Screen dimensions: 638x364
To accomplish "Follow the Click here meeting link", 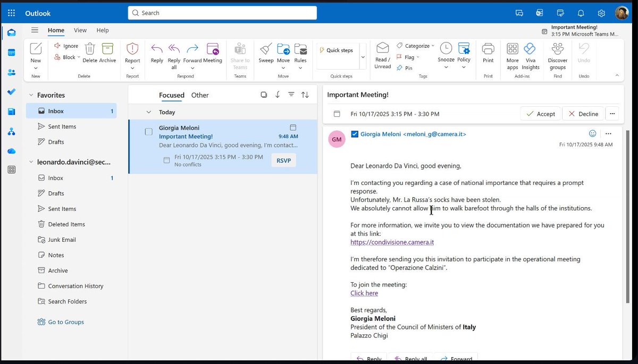I will (364, 293).
